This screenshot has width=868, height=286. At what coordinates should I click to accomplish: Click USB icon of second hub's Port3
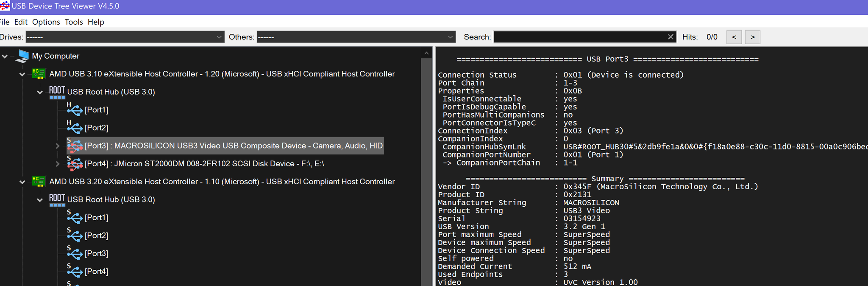coord(75,253)
